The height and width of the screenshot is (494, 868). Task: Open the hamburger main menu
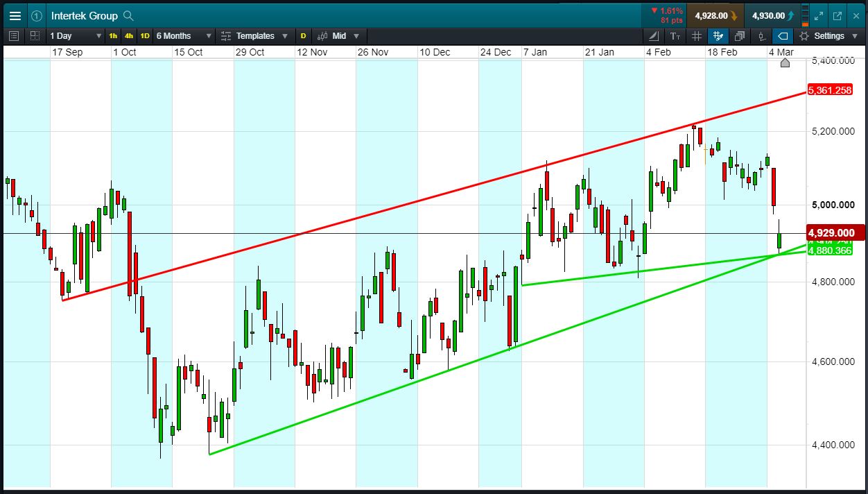(x=15, y=15)
